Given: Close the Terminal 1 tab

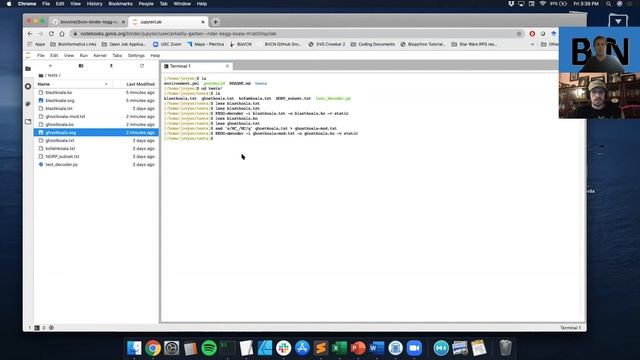Looking at the screenshot, I should coord(227,66).
